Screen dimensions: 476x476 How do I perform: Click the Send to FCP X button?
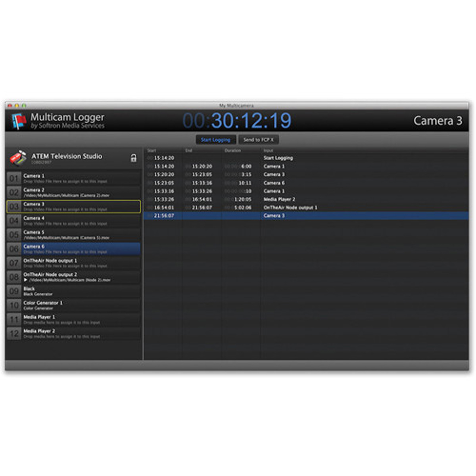tap(258, 140)
